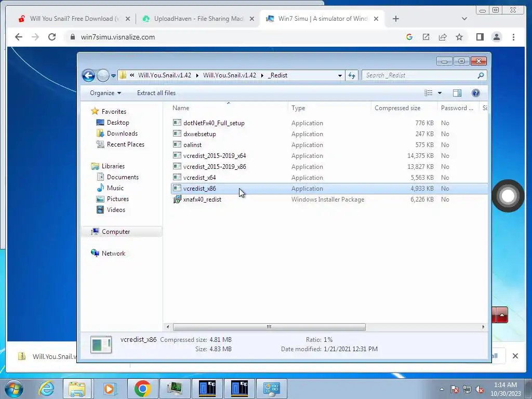Click Windows Installer Package type text
The image size is (532, 399).
[328, 199]
